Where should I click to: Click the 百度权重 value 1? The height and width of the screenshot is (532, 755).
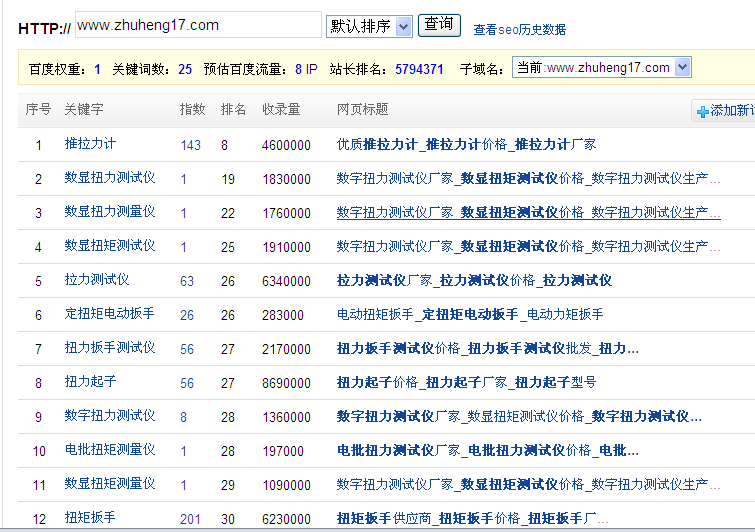(x=97, y=69)
